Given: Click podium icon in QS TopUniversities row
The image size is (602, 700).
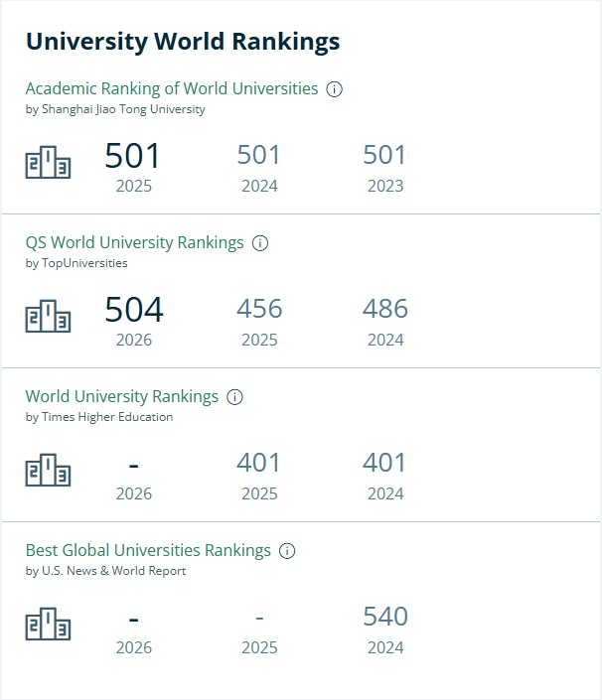Looking at the screenshot, I should point(48,316).
